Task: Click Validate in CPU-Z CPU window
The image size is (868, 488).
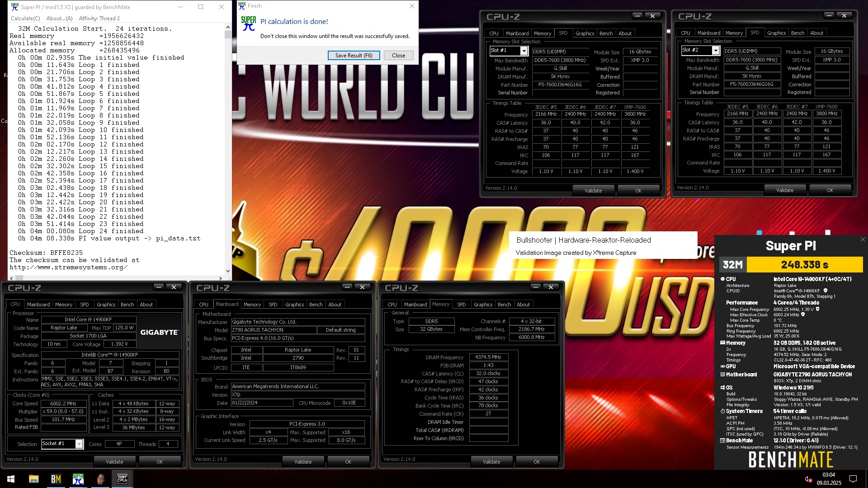Action: click(x=114, y=462)
